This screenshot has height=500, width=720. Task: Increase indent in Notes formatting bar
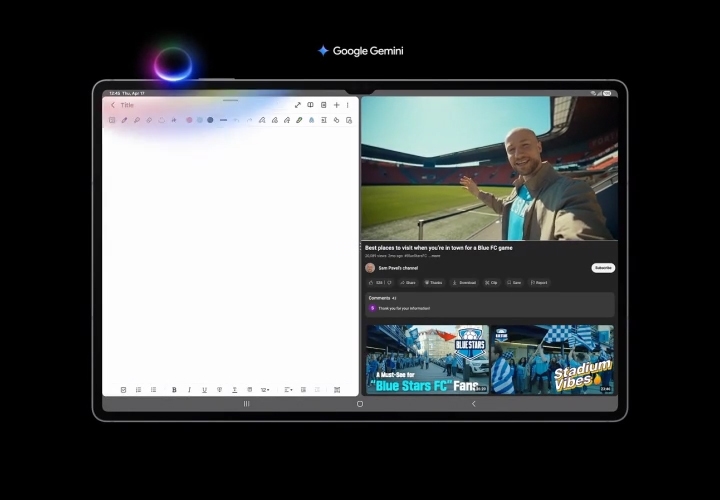304,390
